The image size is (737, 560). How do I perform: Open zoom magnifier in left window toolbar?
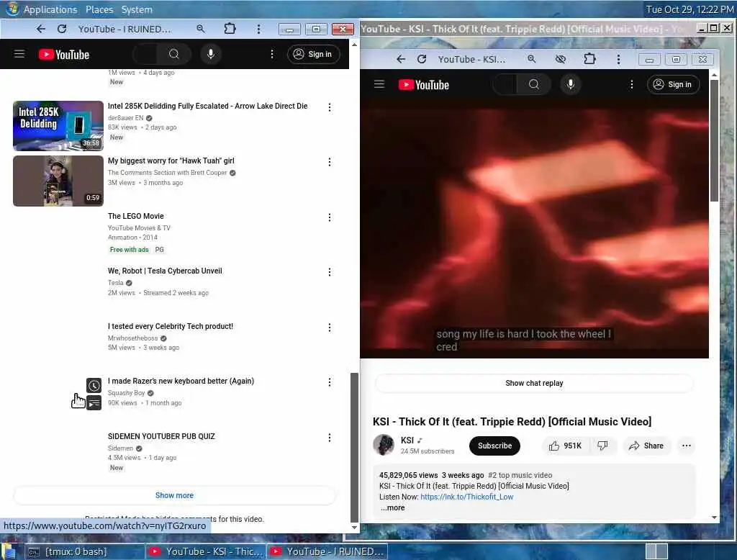click(x=201, y=30)
